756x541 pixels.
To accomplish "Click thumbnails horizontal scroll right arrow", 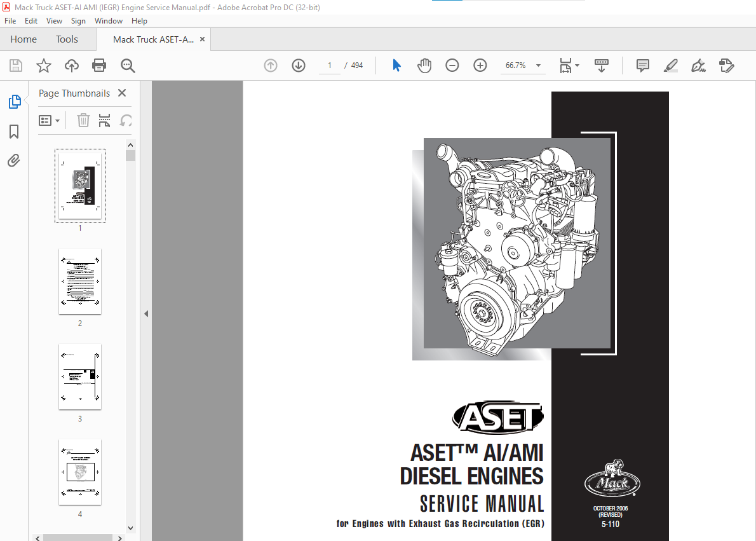I will [x=120, y=538].
